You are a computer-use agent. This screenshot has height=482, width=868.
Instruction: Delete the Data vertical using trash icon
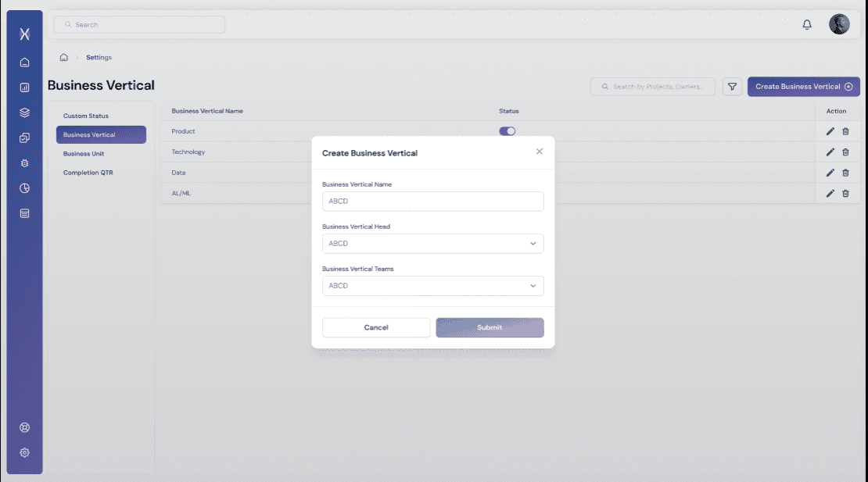pos(847,173)
